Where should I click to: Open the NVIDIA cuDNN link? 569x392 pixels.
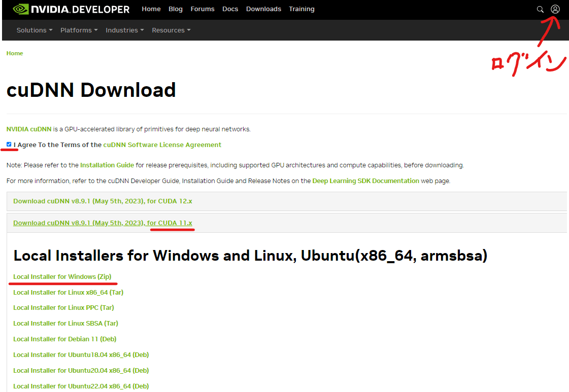tap(29, 129)
